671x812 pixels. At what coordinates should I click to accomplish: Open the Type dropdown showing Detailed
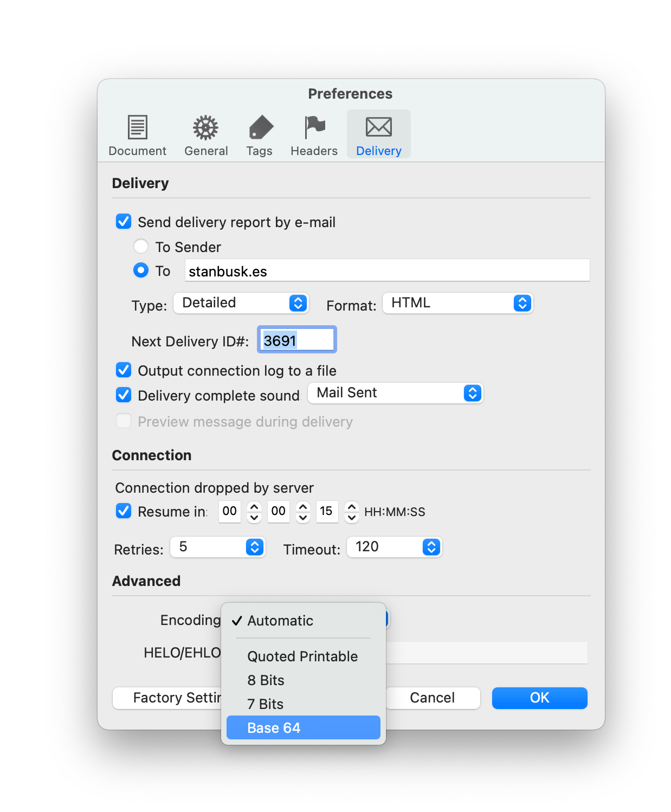pyautogui.click(x=241, y=302)
